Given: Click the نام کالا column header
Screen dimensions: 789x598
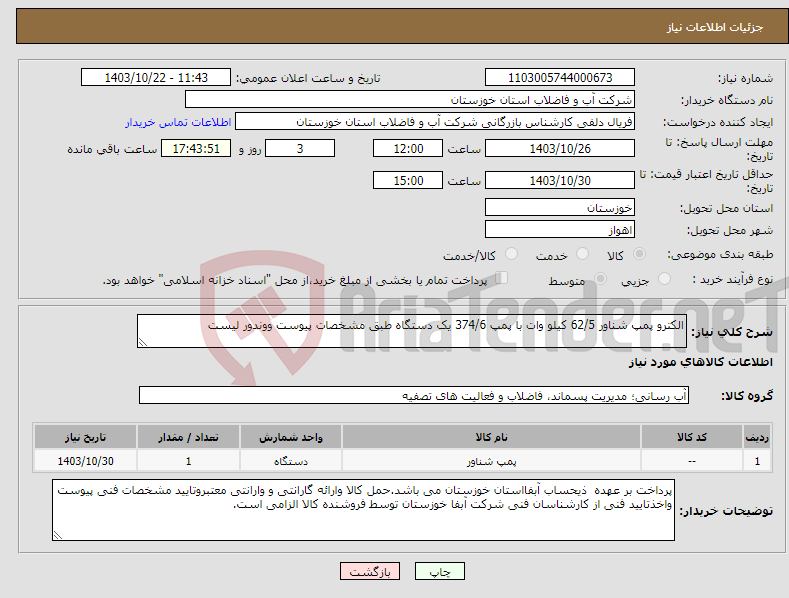Looking at the screenshot, I should [x=491, y=437].
